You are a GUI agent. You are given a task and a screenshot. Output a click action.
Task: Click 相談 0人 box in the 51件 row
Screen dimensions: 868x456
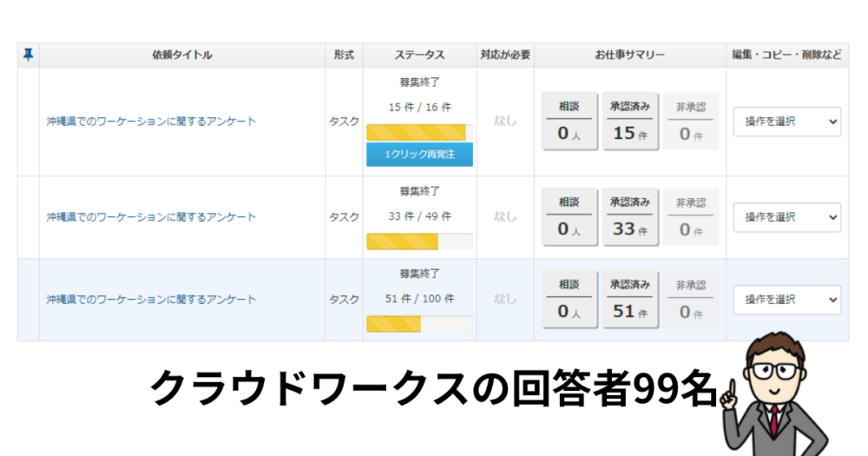569,299
